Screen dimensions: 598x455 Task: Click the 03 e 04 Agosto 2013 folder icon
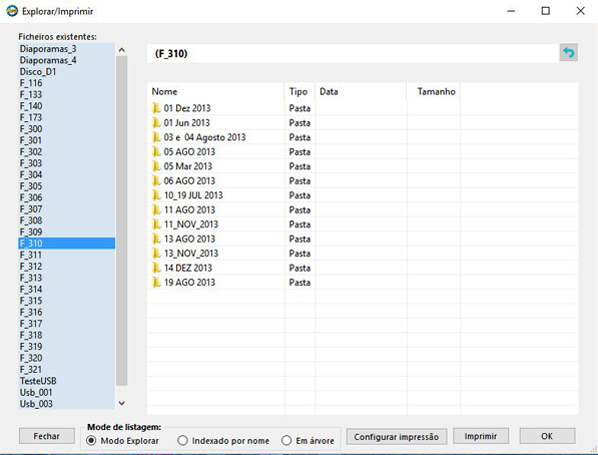pyautogui.click(x=156, y=137)
